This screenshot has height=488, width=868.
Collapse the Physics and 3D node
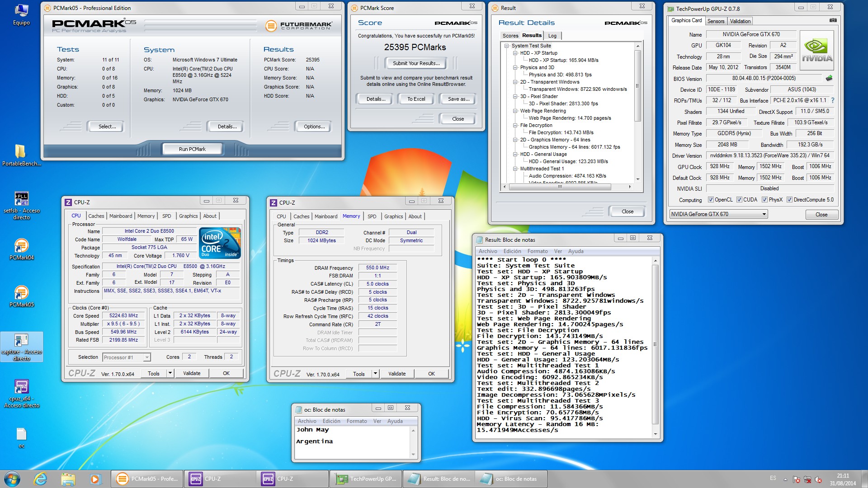515,67
